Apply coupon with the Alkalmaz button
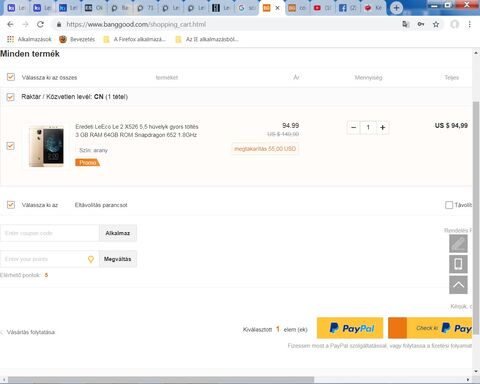 (118, 233)
